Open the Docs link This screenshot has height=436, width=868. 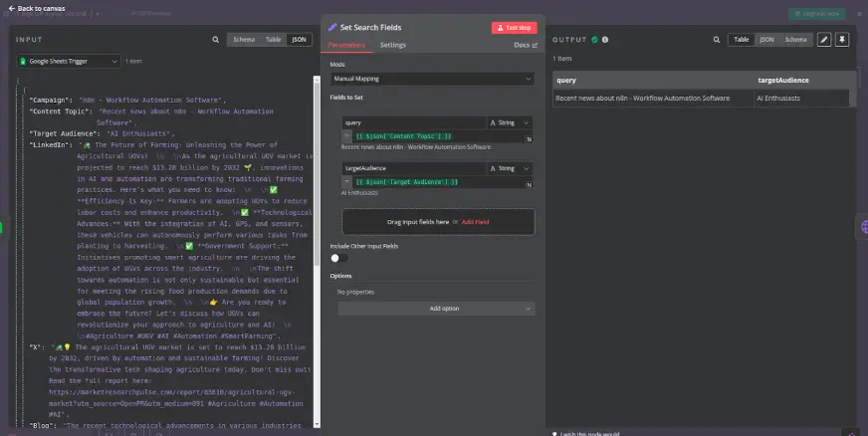[525, 45]
